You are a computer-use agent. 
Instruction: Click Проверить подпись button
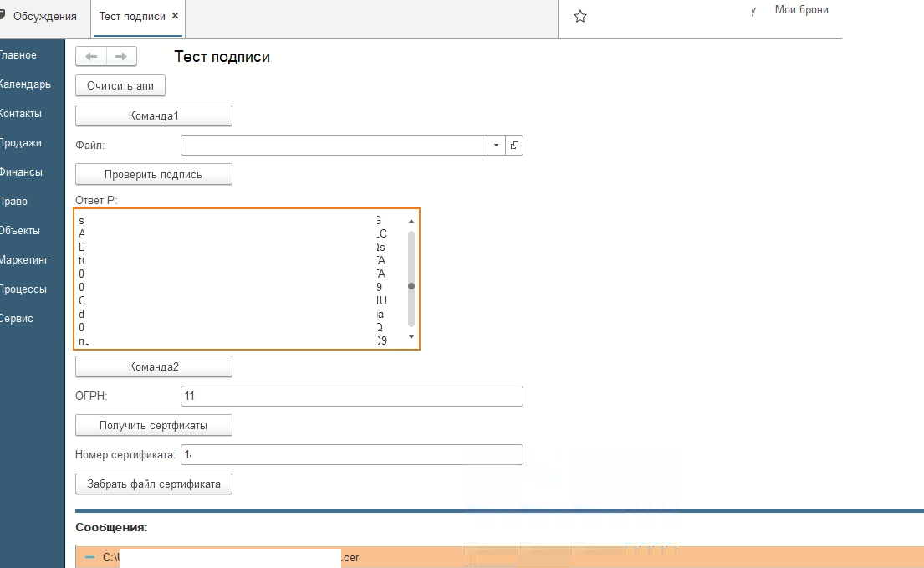click(154, 174)
